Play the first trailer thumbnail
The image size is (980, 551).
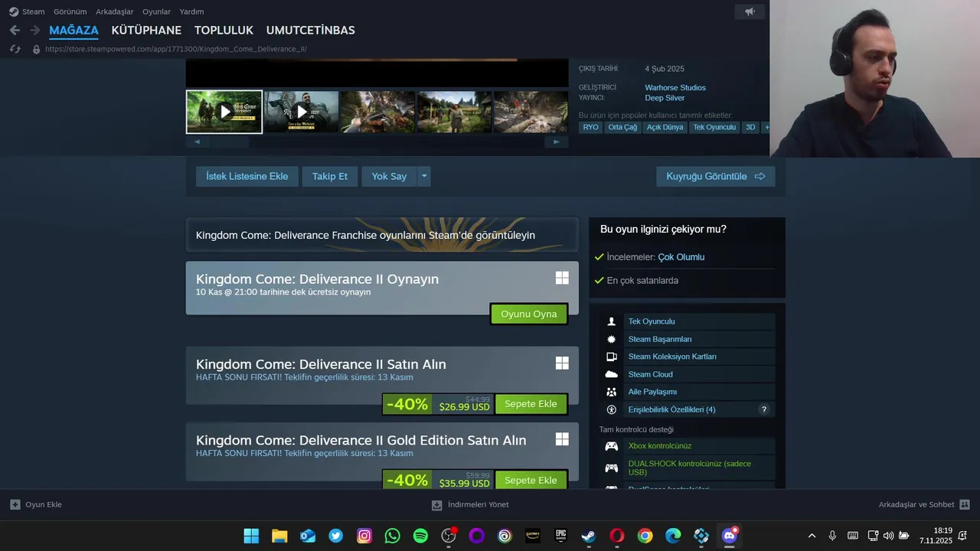[224, 112]
